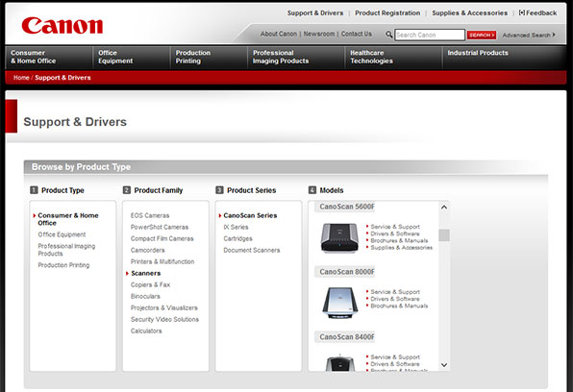The width and height of the screenshot is (573, 392).
Task: Click the CanoScan 8000F scanner thumbnail
Action: [339, 303]
